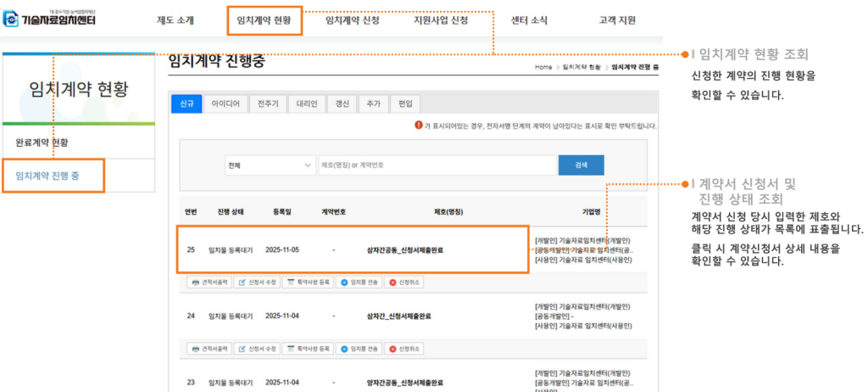Click the blue 검색 search button
Screen dimensions: 868x392
coord(581,165)
